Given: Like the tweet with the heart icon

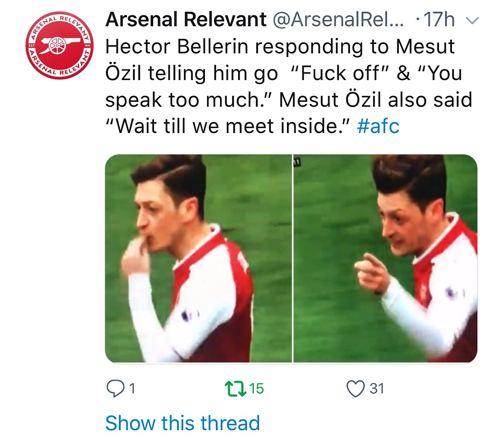Looking at the screenshot, I should [x=355, y=389].
